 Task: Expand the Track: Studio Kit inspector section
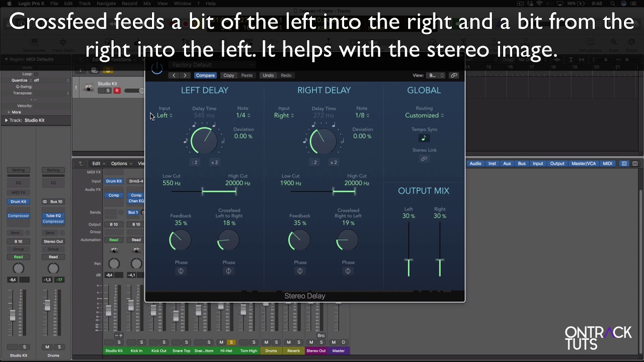click(6, 121)
